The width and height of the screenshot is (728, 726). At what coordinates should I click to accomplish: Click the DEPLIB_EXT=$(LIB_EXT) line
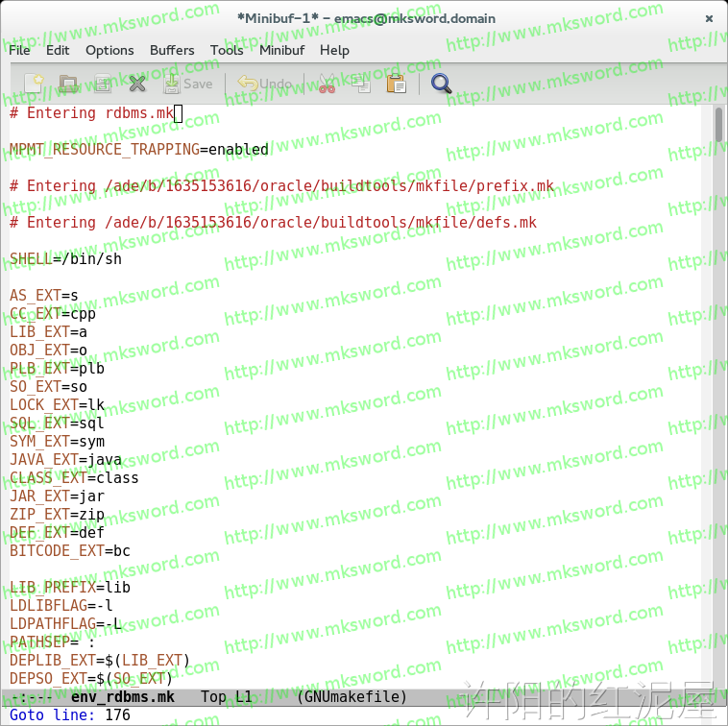click(100, 660)
